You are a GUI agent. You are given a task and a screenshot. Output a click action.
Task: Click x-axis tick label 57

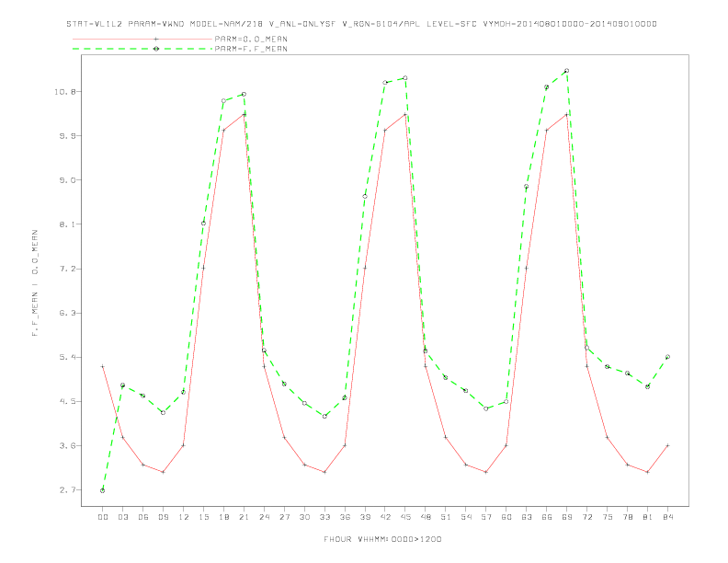pyautogui.click(x=486, y=517)
